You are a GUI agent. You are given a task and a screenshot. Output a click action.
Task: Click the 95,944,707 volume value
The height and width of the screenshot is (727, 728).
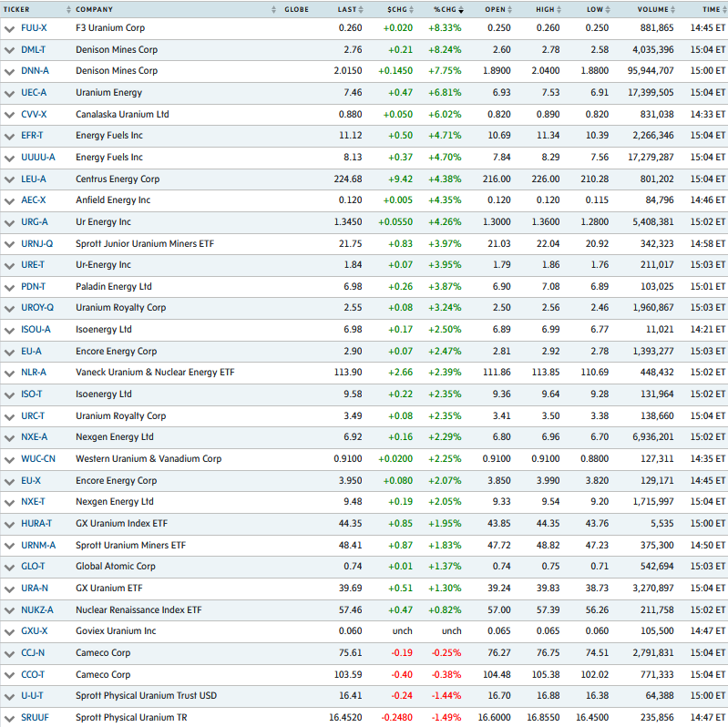[x=651, y=70]
